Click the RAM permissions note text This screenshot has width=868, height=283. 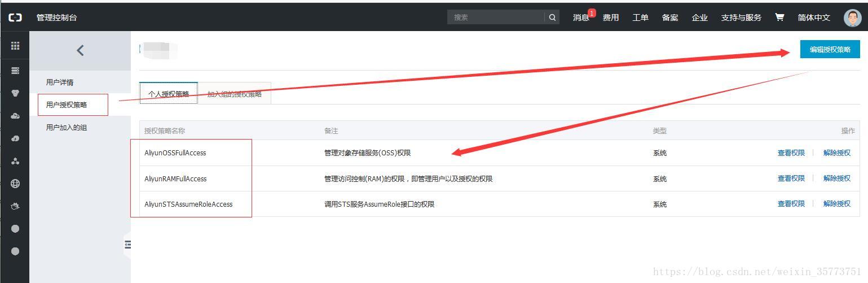408,178
